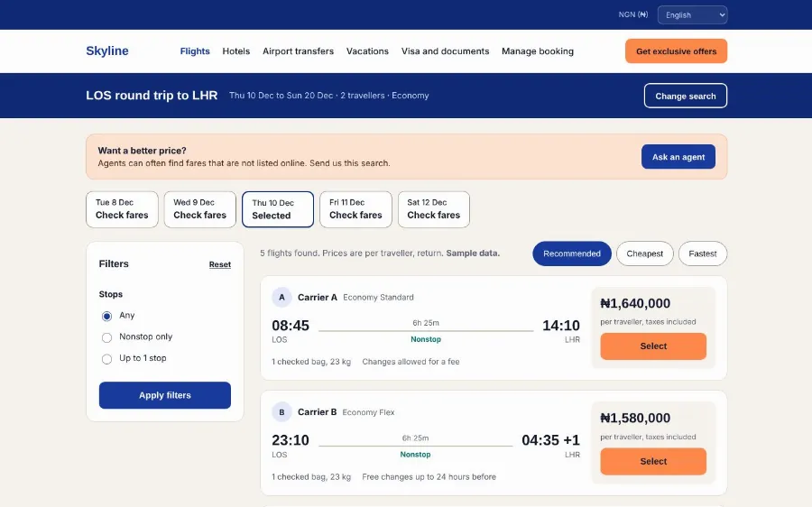Open Manage booking page
The width and height of the screenshot is (812, 507).
(x=538, y=51)
